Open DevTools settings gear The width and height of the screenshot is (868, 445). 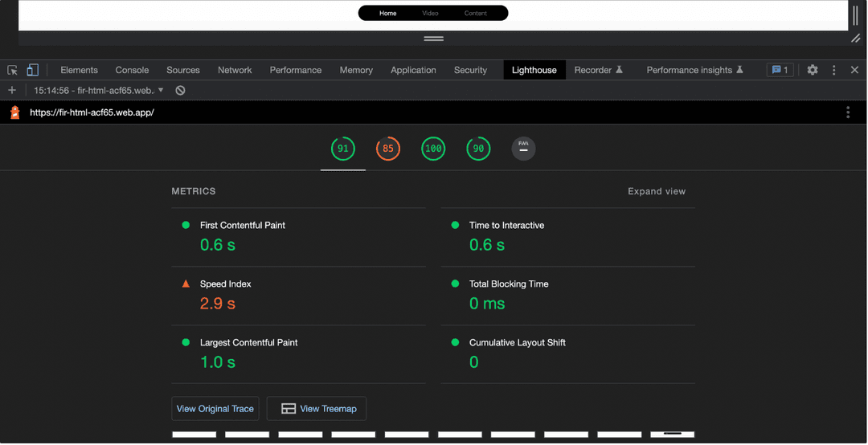813,70
